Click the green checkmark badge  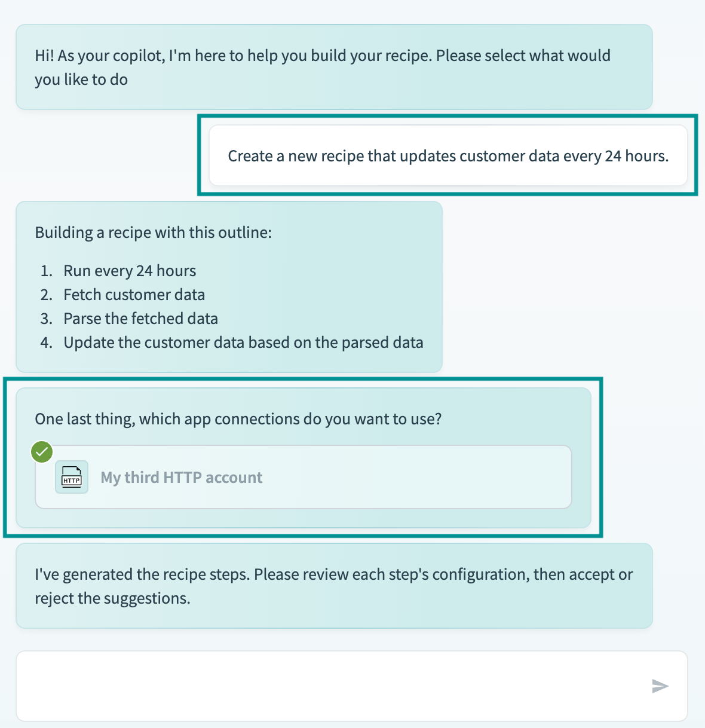point(42,452)
